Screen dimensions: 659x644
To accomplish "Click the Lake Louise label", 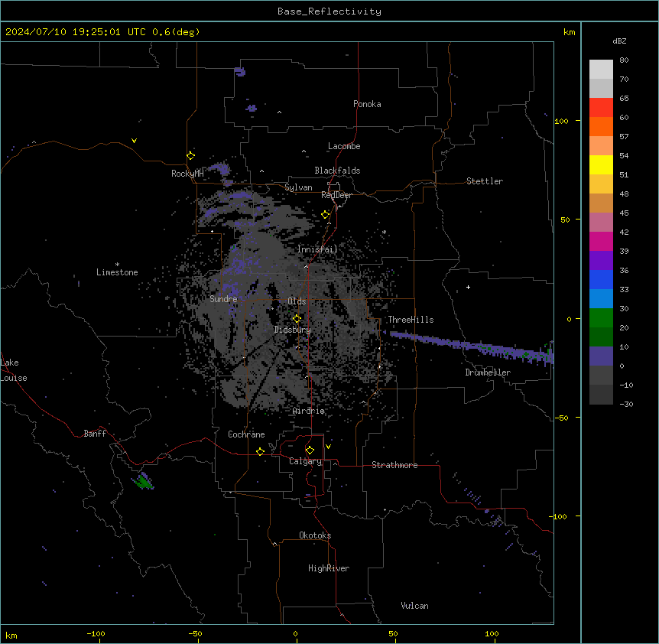I will tap(14, 370).
